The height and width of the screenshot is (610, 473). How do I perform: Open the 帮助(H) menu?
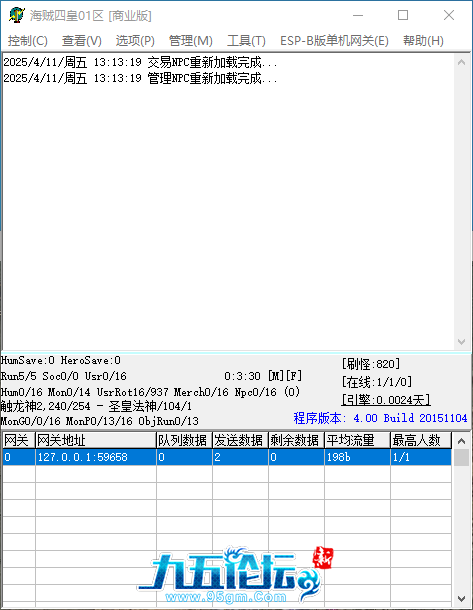(x=423, y=40)
